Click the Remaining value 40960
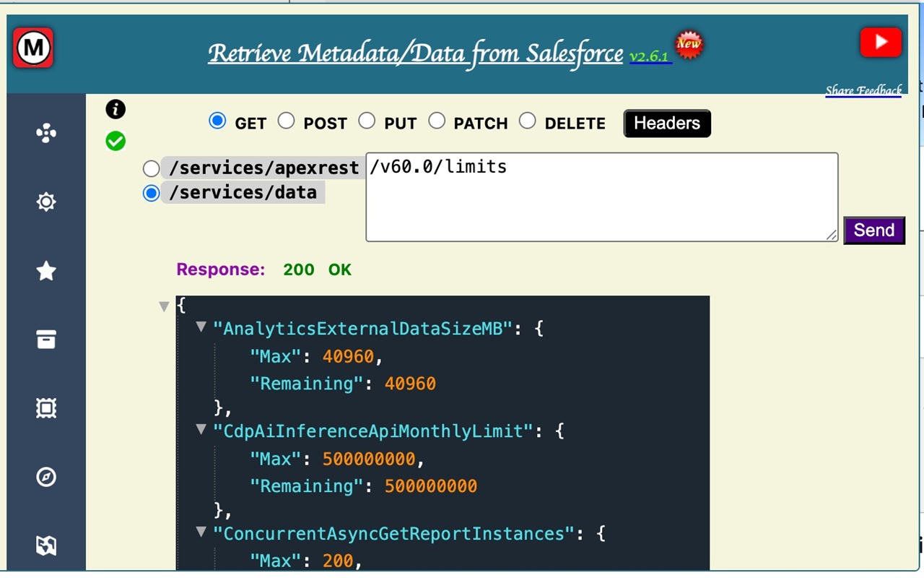The height and width of the screenshot is (578, 924). coord(410,384)
